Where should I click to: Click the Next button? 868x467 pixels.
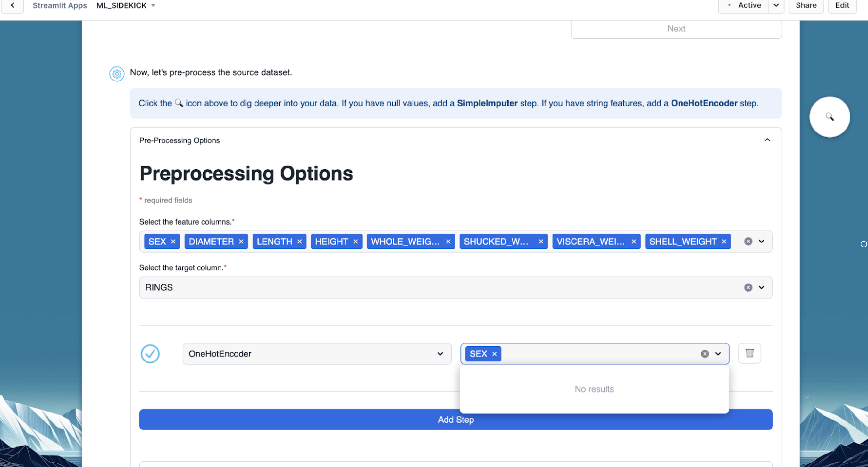(676, 29)
